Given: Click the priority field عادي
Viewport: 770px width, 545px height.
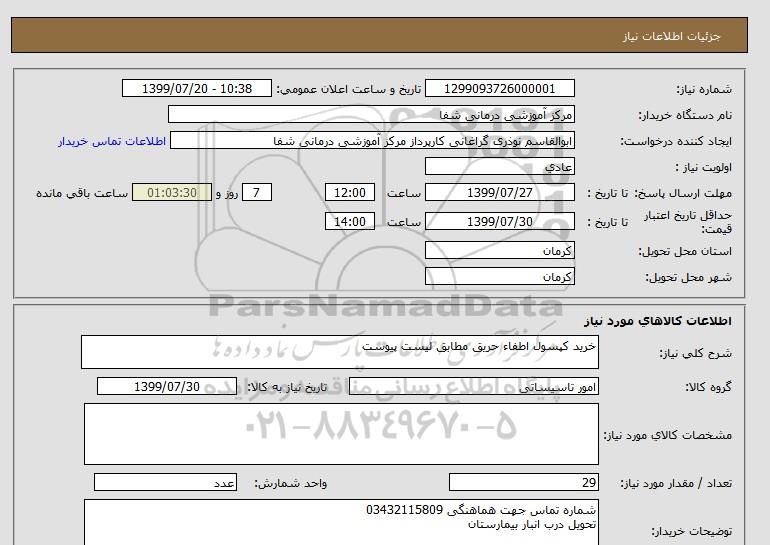Looking at the screenshot, I should [x=499, y=166].
